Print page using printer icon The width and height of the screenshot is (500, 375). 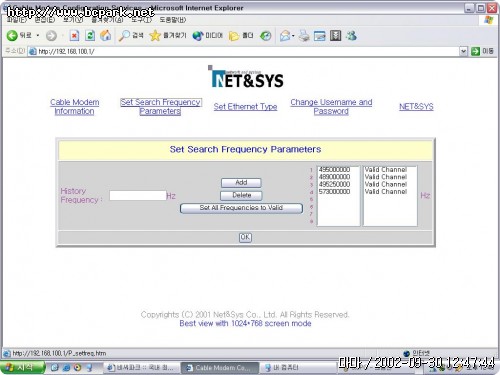pyautogui.click(x=304, y=35)
